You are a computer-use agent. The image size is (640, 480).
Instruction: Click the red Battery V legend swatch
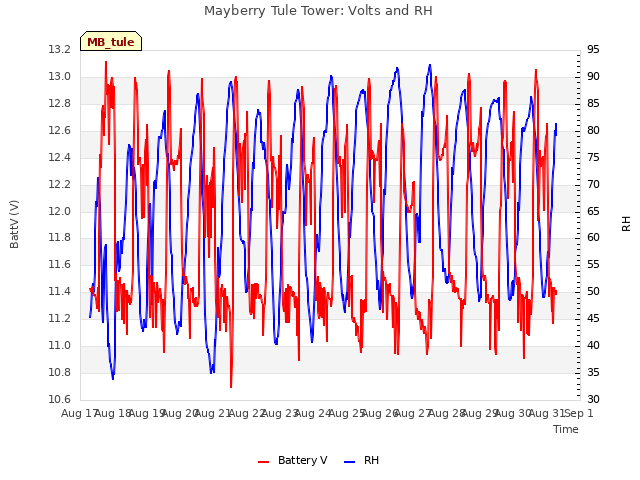(263, 462)
